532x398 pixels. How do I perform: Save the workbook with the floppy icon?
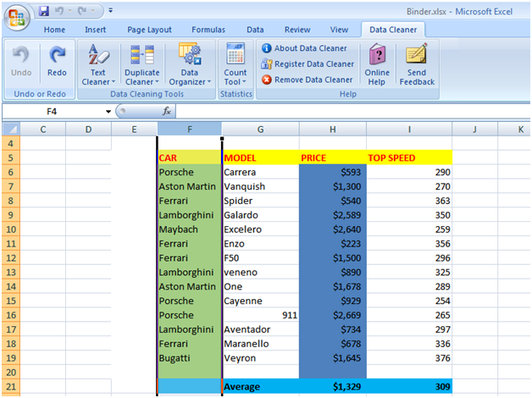(x=44, y=11)
